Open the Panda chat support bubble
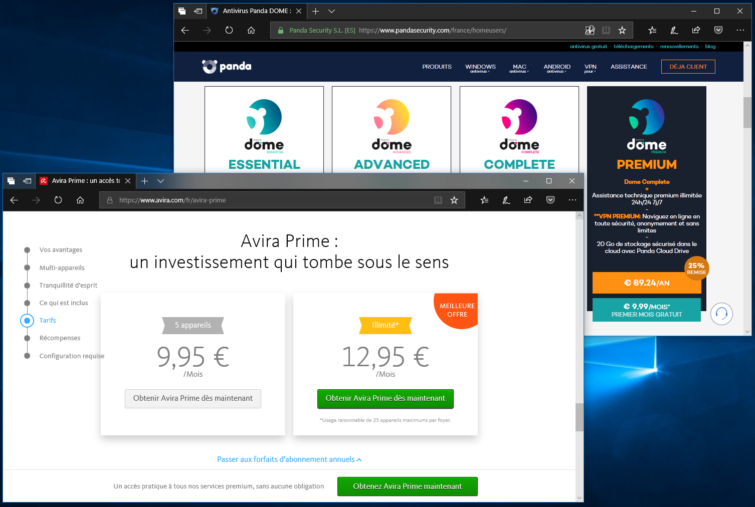 721,314
